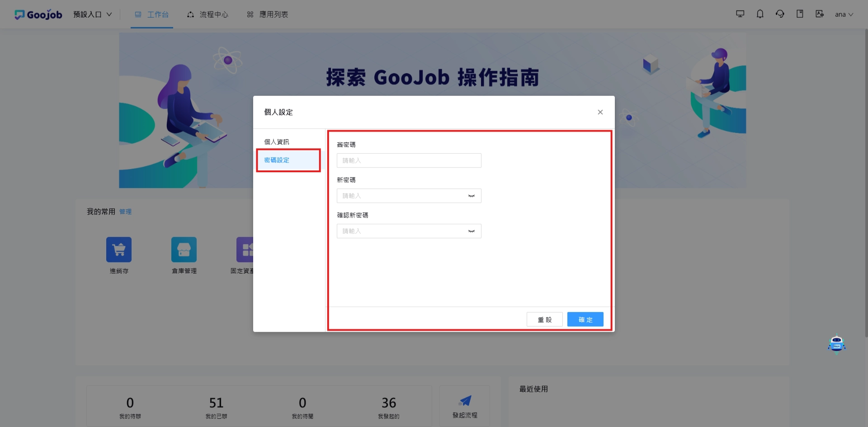Open 我的待辦 count
This screenshot has width=868, height=427.
point(130,407)
